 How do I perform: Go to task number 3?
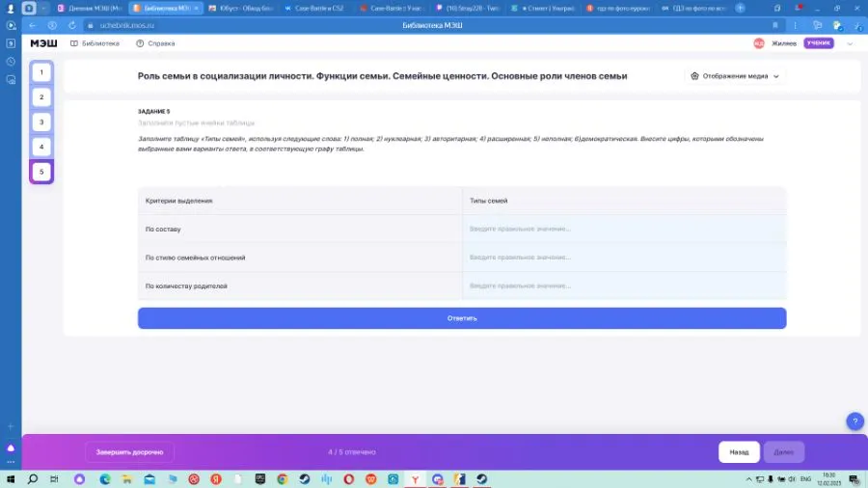point(41,122)
